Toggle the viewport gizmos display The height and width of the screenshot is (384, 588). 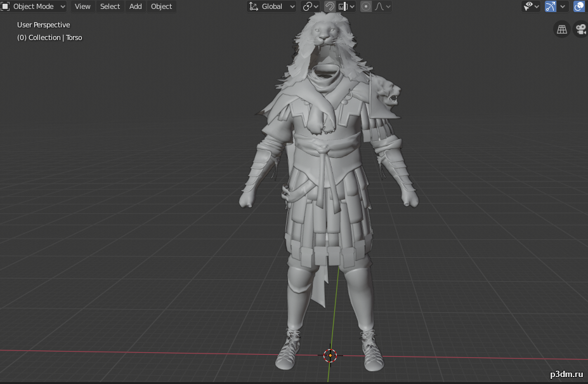point(551,6)
